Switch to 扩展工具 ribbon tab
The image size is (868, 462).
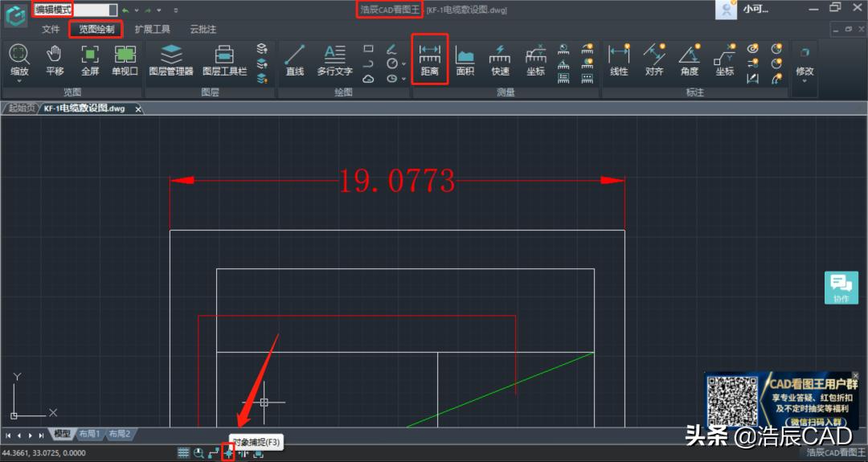tap(152, 29)
